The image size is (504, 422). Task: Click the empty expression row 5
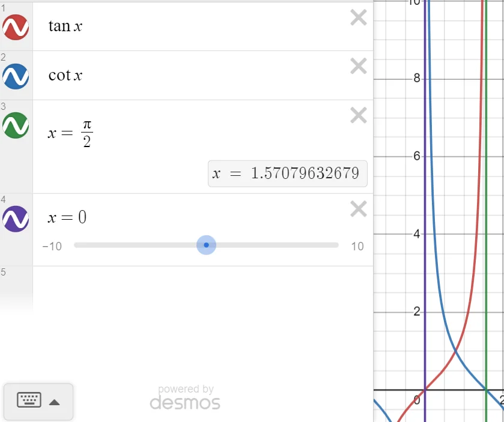coord(203,289)
